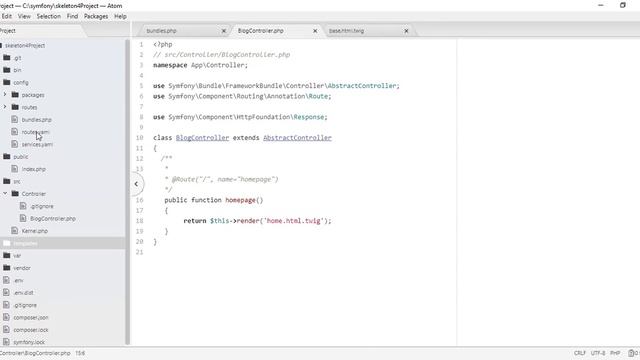640x360 pixels.
Task: Click line number 18 in gutter
Action: click(140, 221)
